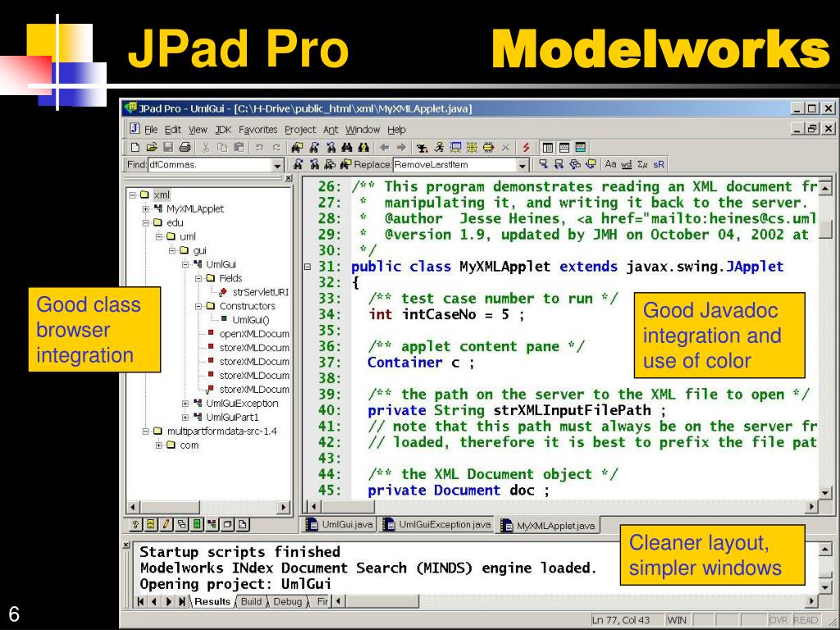The image size is (840, 630).
Task: Toggle the Aa match case option
Action: [610, 164]
